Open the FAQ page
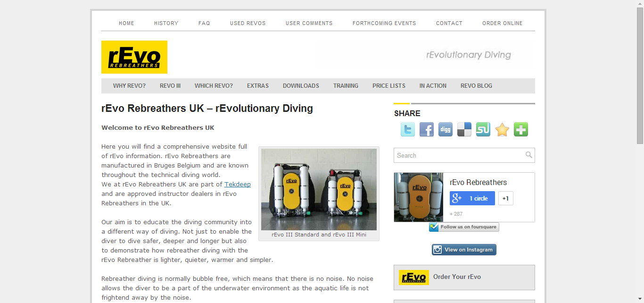The image size is (644, 303). point(204,23)
